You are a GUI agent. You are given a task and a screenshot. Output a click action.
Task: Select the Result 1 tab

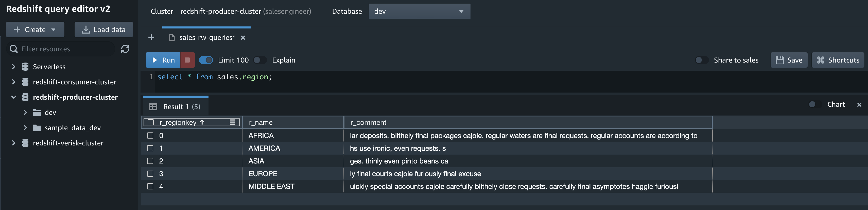[176, 107]
